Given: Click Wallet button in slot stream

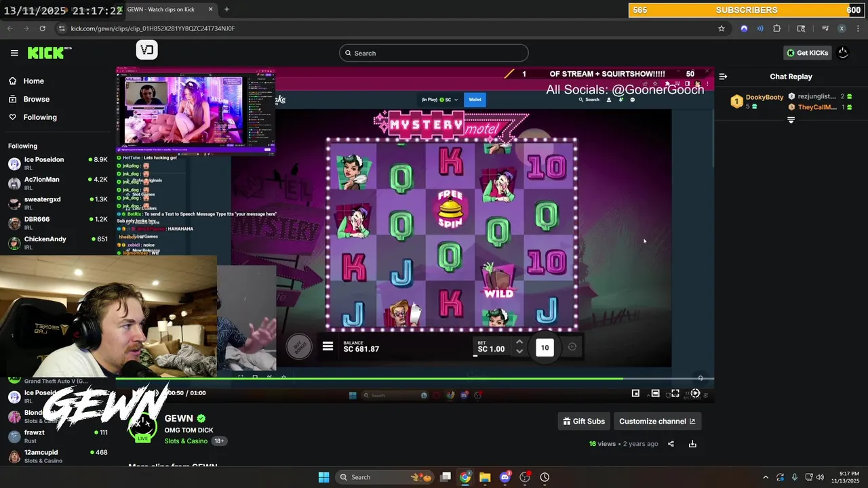Looking at the screenshot, I should pyautogui.click(x=475, y=100).
